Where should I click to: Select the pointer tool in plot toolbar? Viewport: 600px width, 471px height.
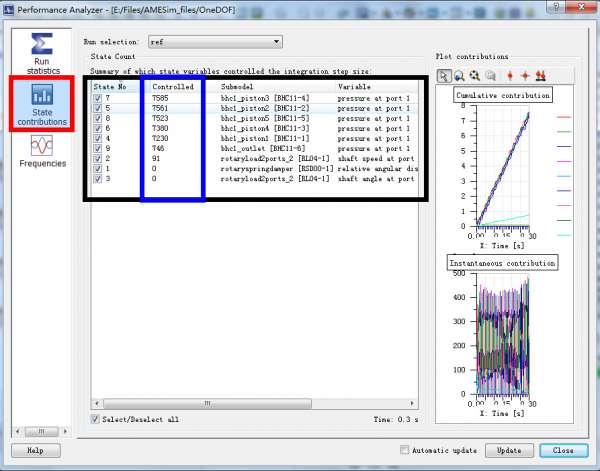445,75
